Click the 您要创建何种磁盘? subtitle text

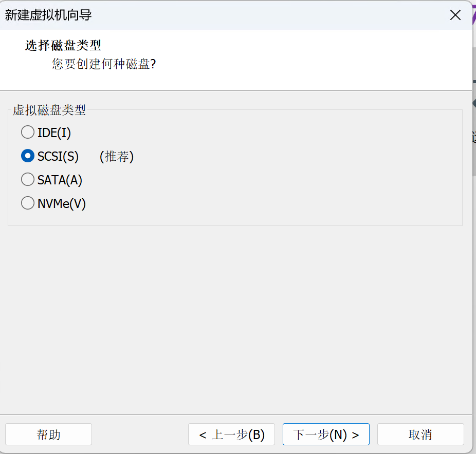pyautogui.click(x=104, y=64)
